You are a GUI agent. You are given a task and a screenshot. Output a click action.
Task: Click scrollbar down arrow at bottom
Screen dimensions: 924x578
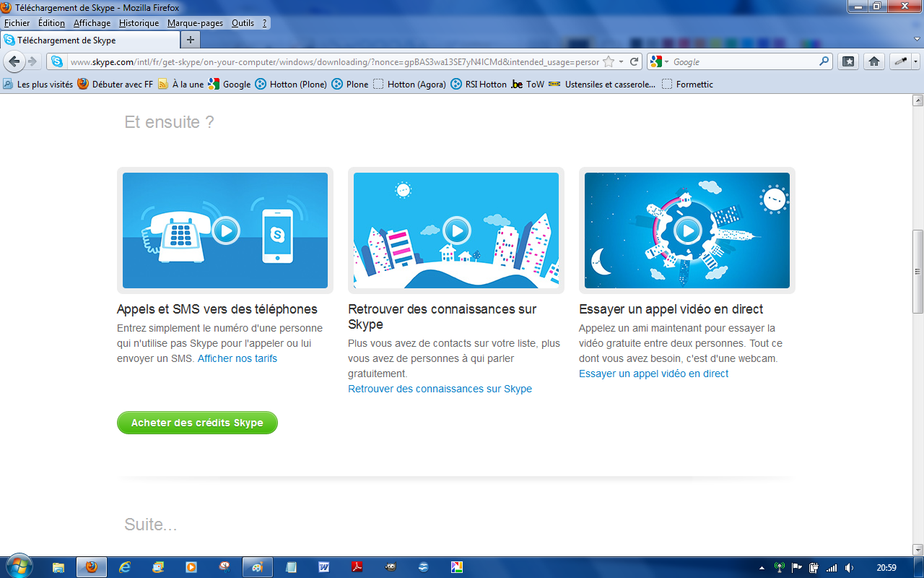tap(918, 550)
